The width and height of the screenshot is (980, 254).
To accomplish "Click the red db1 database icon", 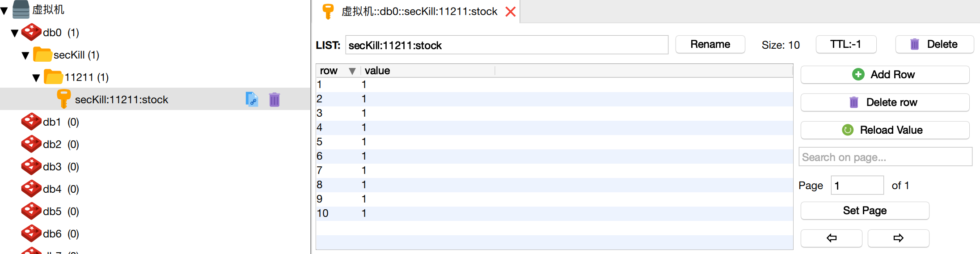I will point(31,122).
